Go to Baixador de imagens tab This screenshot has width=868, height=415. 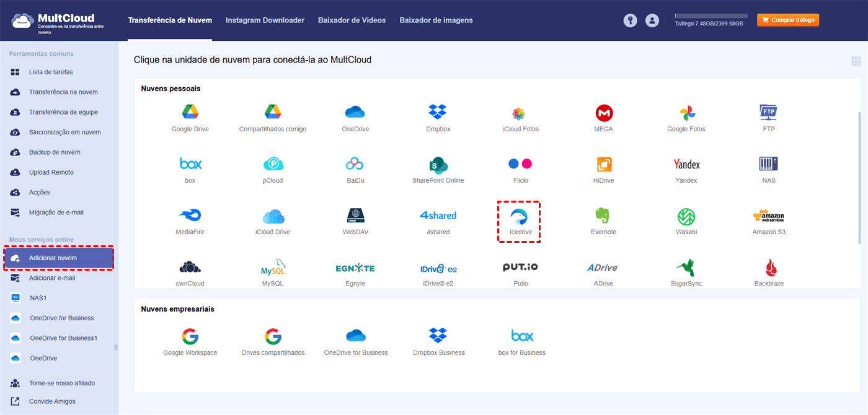pos(436,20)
